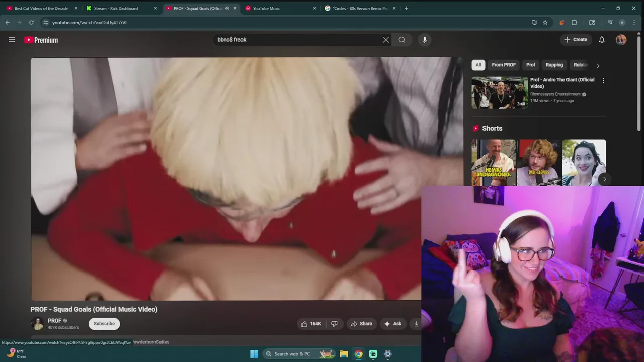This screenshot has width=644, height=362.
Task: Open File Explorer from the taskbar
Action: [344, 354]
